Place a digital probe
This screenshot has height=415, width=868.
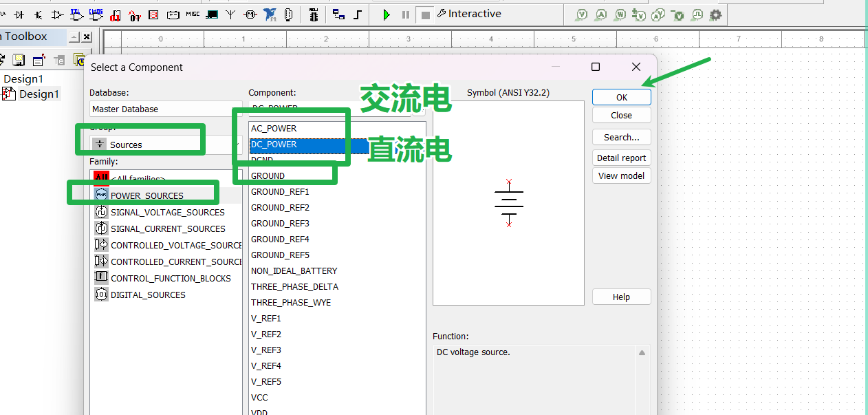697,14
